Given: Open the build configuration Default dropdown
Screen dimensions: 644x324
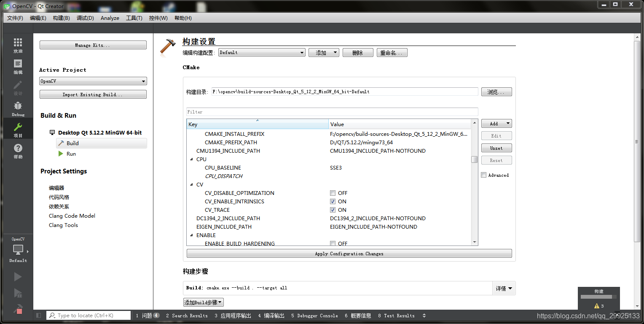Looking at the screenshot, I should point(262,52).
